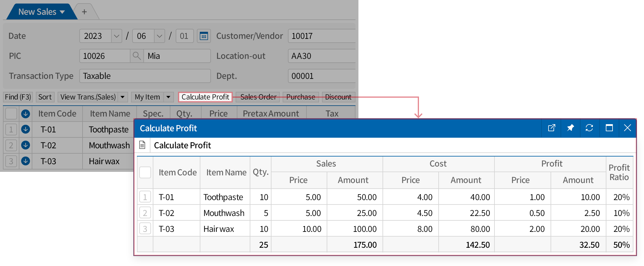Select row 2 Mouthwash in the profit table
This screenshot has height=266, width=644.
[145, 213]
